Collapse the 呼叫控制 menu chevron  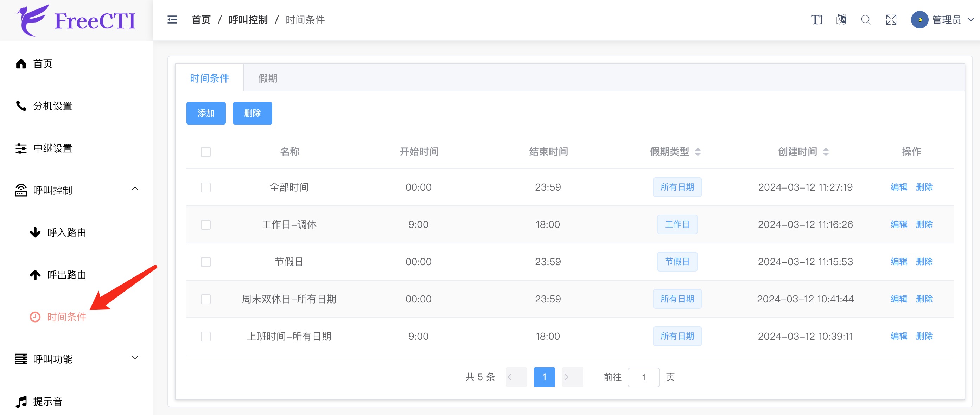pyautogui.click(x=135, y=189)
